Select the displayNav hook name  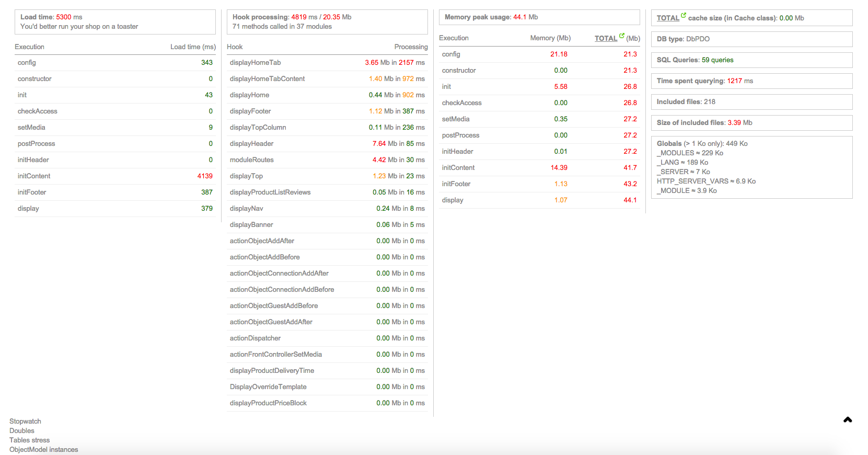246,209
